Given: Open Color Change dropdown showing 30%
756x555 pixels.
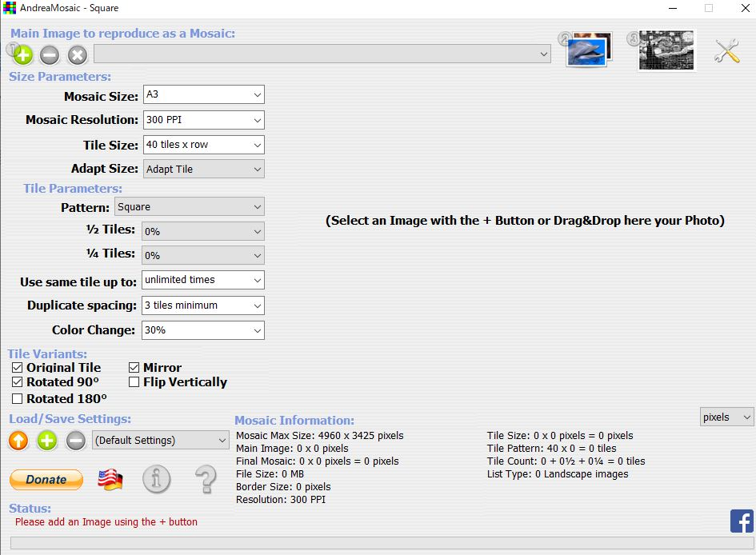Looking at the screenshot, I should point(203,330).
